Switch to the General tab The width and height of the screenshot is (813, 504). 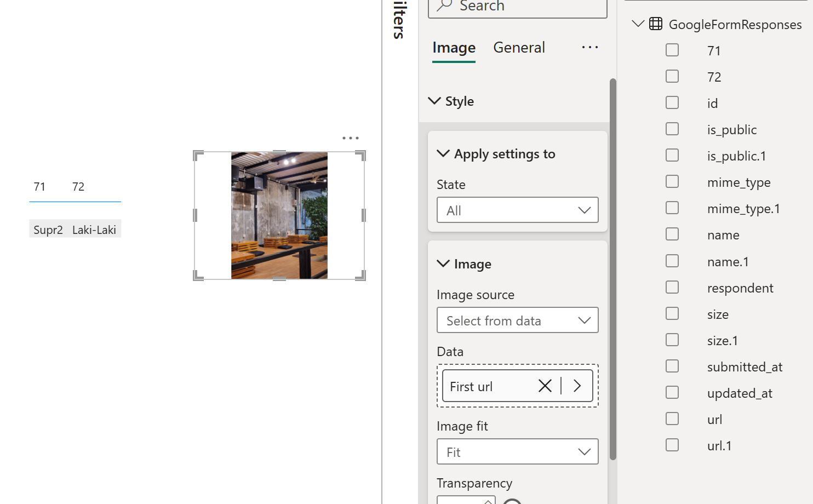519,48
